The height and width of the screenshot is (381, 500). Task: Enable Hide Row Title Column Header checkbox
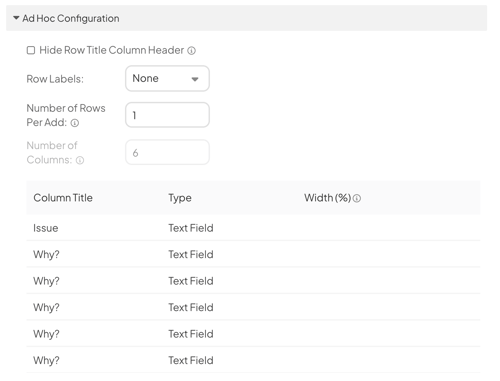click(x=31, y=50)
